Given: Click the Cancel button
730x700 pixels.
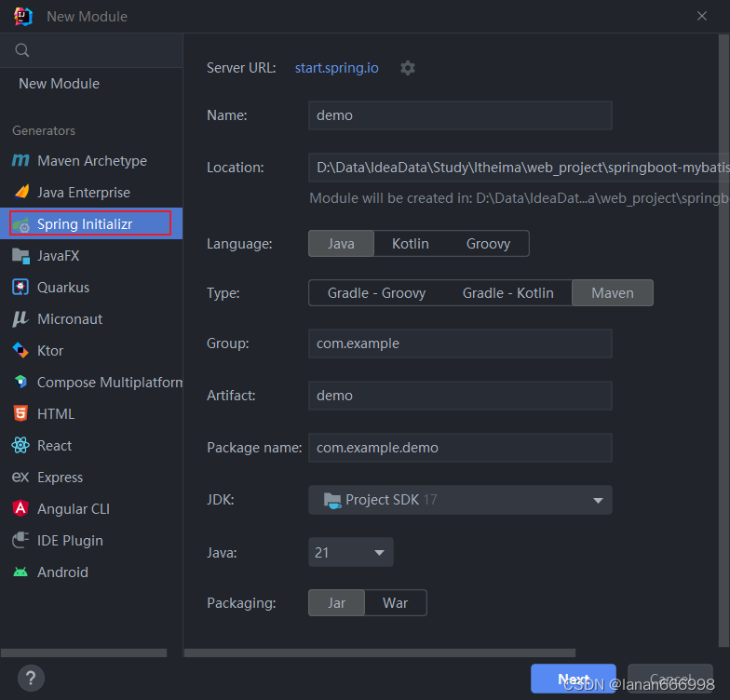Looking at the screenshot, I should point(670,679).
